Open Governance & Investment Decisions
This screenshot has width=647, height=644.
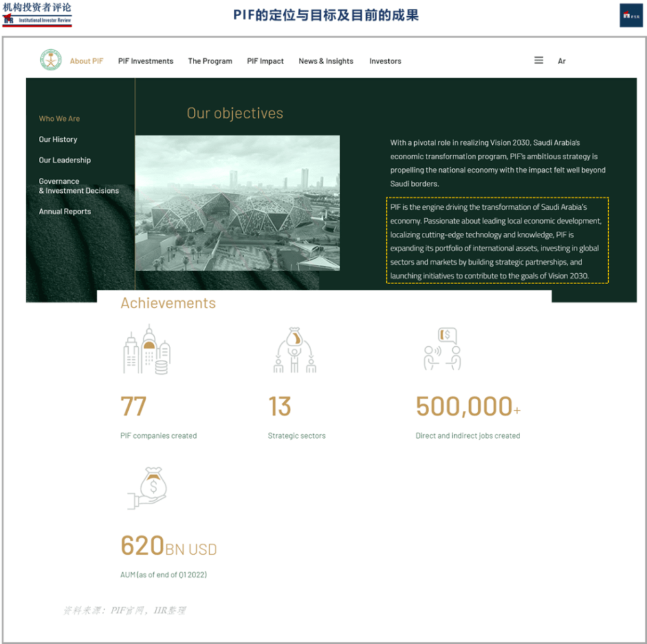click(79, 186)
